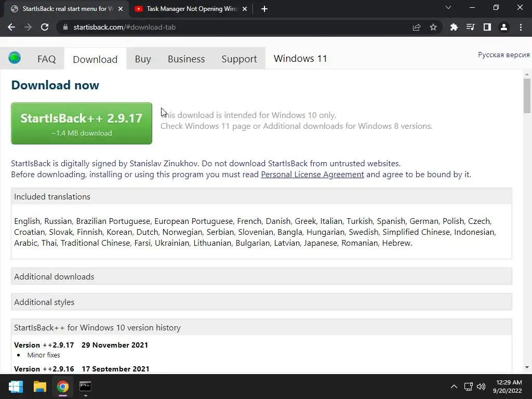Open the volume speaker tray icon

pyautogui.click(x=481, y=387)
